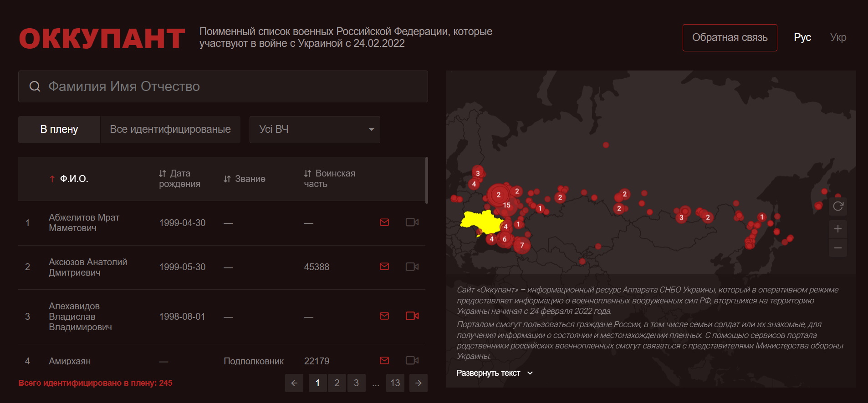The width and height of the screenshot is (868, 403).
Task: Open the red video icon for Алехавидов Владислав
Action: coord(412,316)
